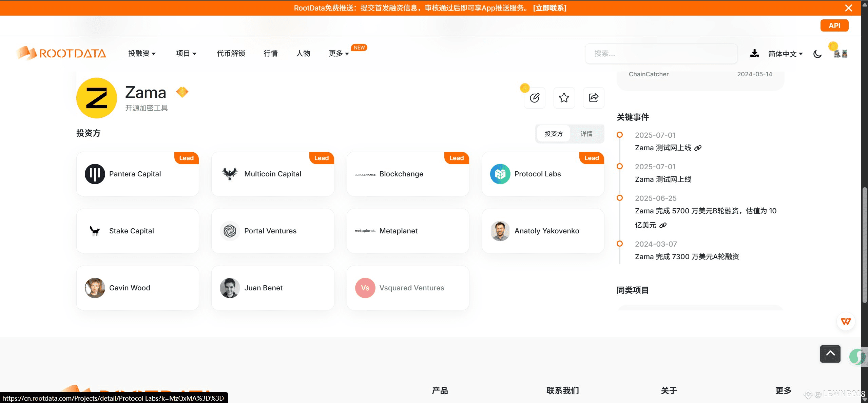Screen dimensions: 868x403
Task: Click the 搜索 search input field
Action: 661,54
